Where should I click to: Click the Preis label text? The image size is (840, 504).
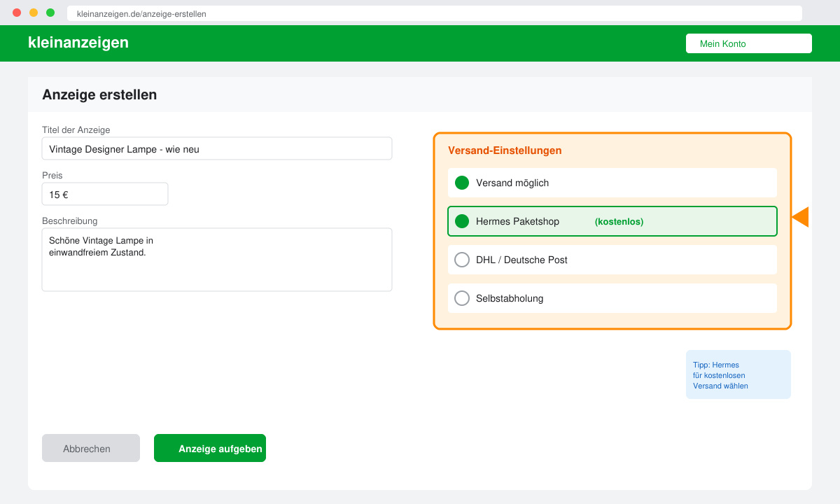coord(52,175)
